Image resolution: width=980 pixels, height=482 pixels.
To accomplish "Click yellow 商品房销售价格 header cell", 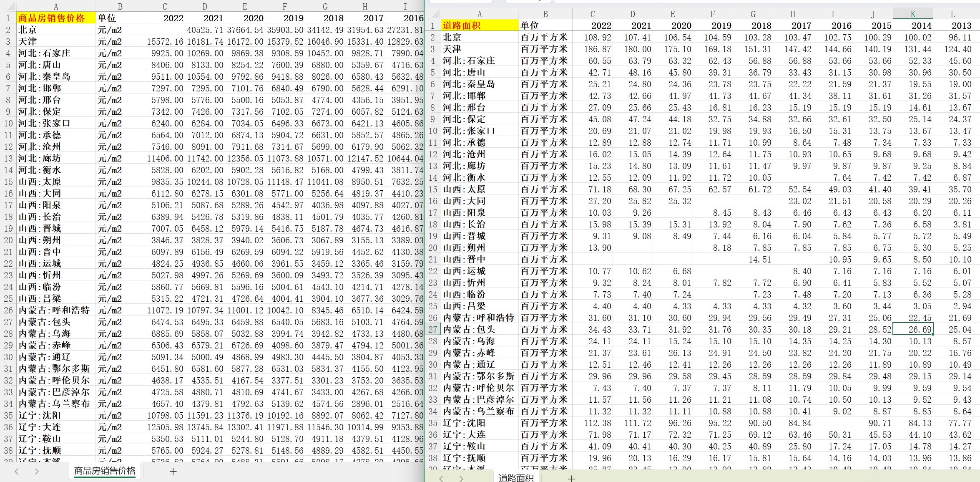I will pos(56,18).
